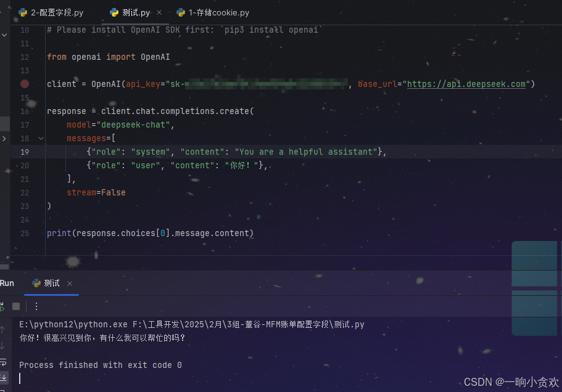562x392 pixels.
Task: Click line number 22 in the gutter
Action: (25, 192)
